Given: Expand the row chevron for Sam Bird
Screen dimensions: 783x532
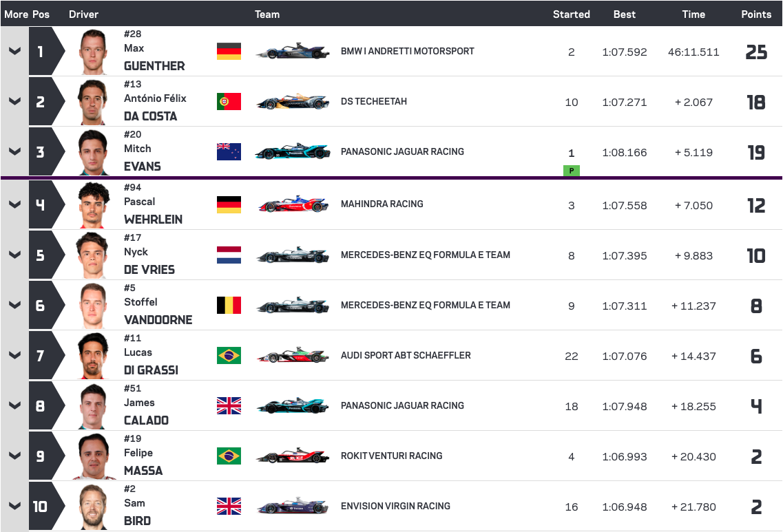Looking at the screenshot, I should pyautogui.click(x=14, y=506).
